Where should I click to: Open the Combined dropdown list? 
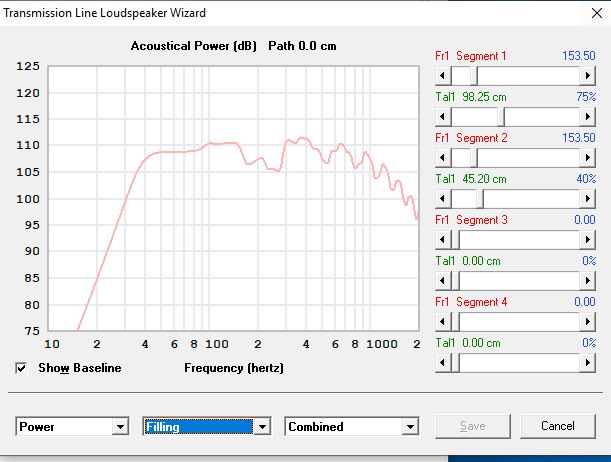click(410, 427)
